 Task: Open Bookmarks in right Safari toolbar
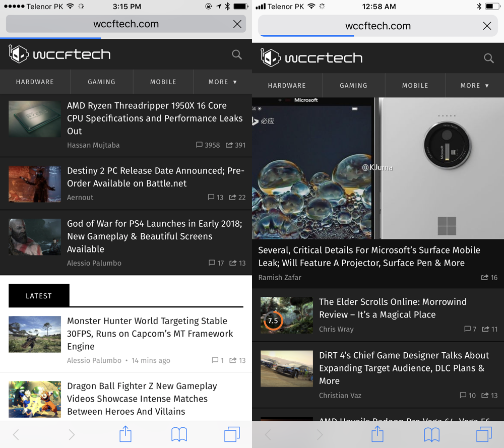pos(431,434)
